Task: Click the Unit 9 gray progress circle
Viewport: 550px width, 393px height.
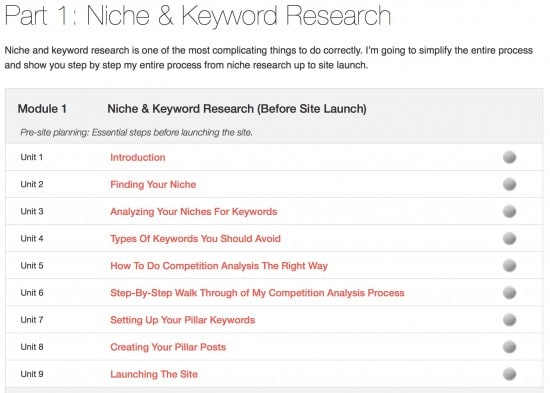Action: [x=509, y=374]
